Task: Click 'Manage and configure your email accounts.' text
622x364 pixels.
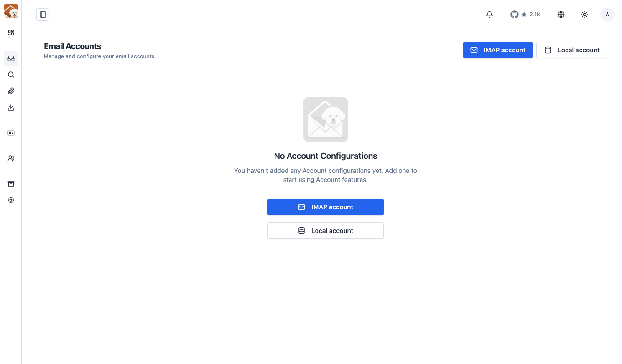Action: pyautogui.click(x=100, y=56)
